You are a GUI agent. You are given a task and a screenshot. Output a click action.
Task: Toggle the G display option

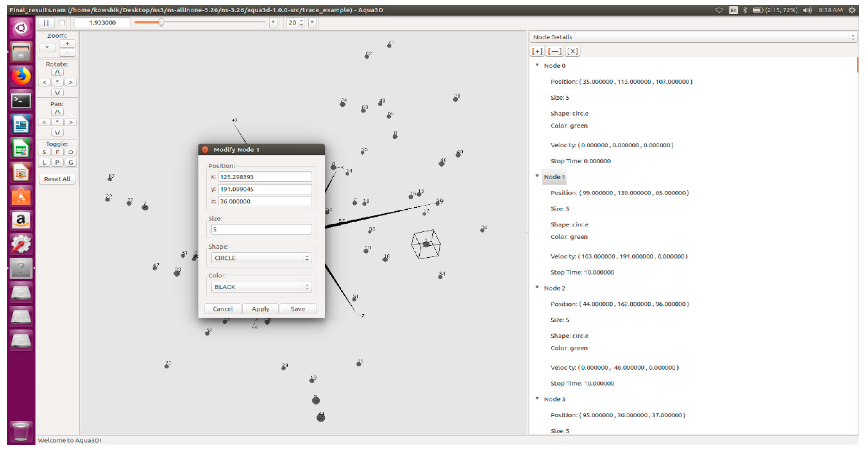coord(71,163)
